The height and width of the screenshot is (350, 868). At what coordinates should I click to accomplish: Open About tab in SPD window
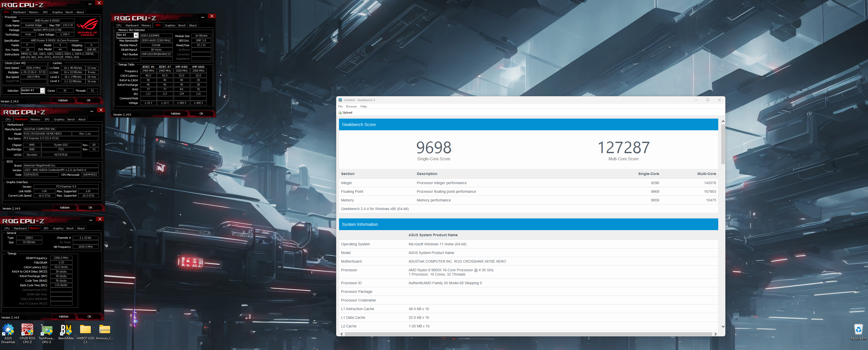(193, 25)
